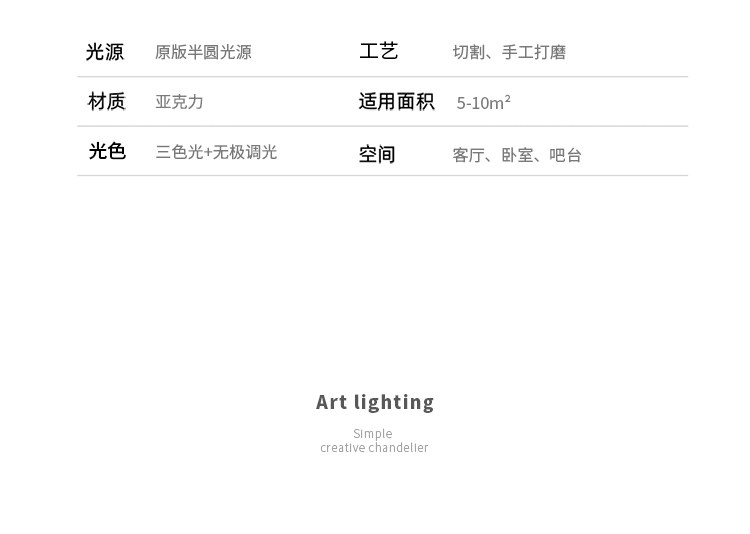Image resolution: width=750 pixels, height=534 pixels.
Task: Click the 适用面积 label
Action: (x=396, y=102)
